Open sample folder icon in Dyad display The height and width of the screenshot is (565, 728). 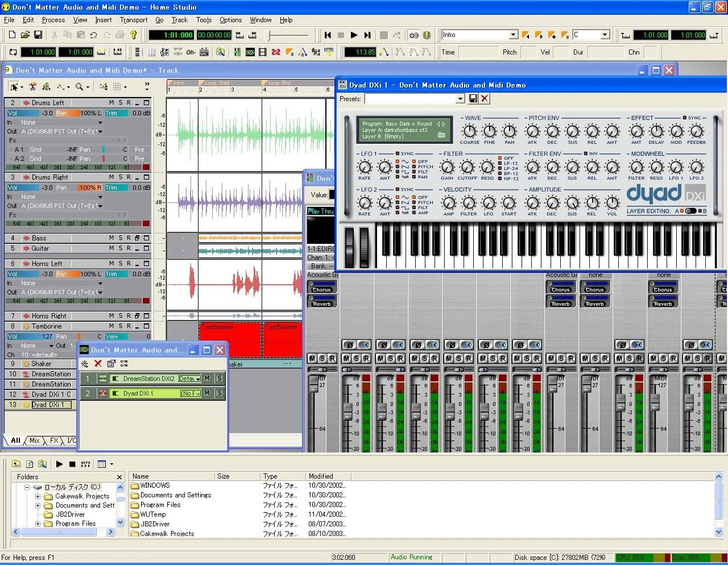coord(441,135)
